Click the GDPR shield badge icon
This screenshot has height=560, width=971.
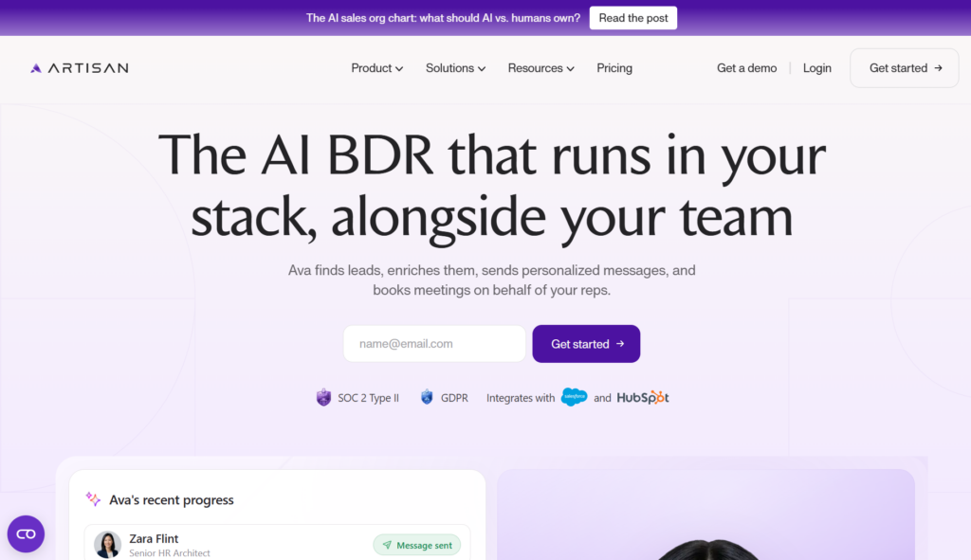click(x=427, y=397)
